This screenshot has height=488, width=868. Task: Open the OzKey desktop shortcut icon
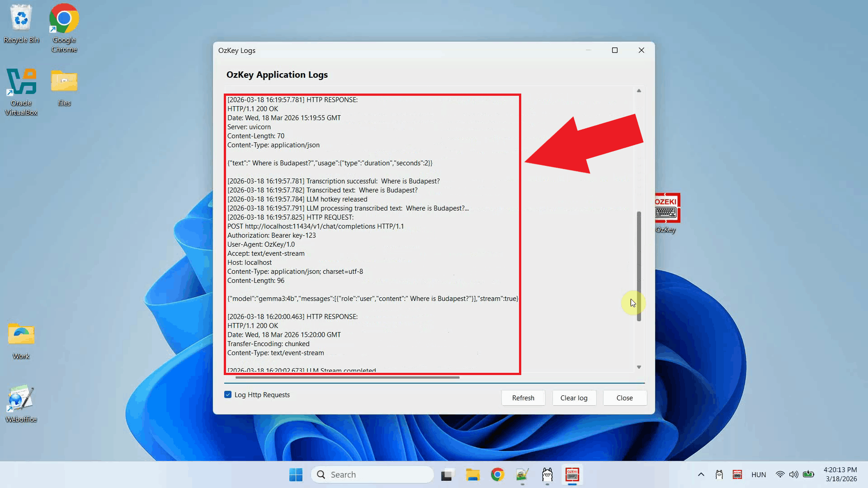[x=667, y=209]
